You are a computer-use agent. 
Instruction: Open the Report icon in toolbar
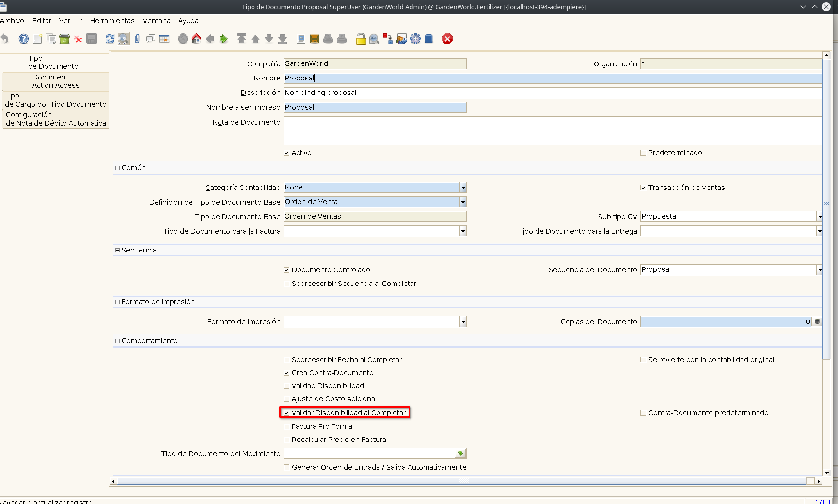(301, 39)
